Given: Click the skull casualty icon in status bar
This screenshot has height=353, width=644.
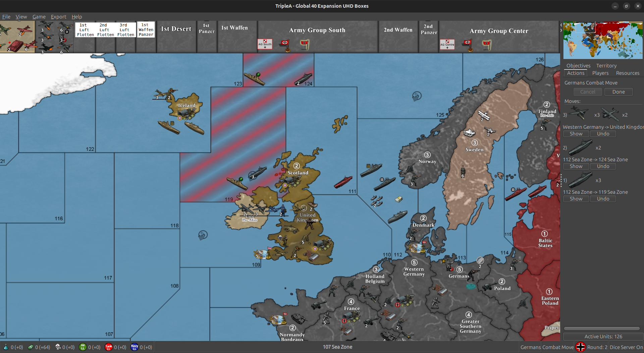Looking at the screenshot, I should pyautogui.click(x=57, y=347).
